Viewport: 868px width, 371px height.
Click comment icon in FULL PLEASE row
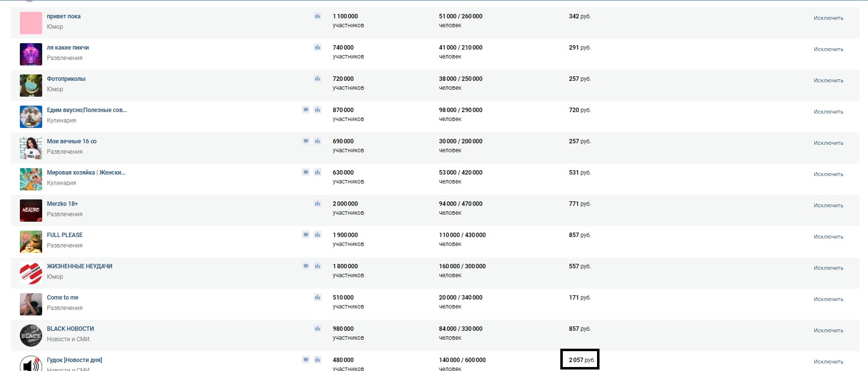[306, 235]
